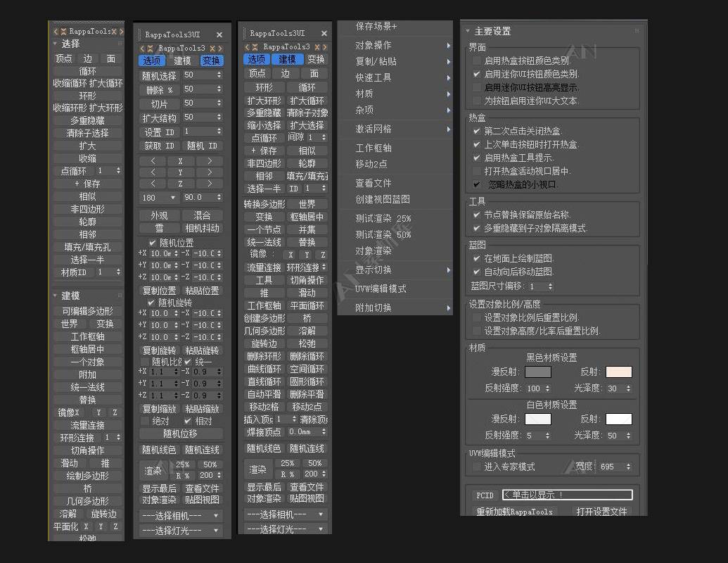This screenshot has height=563, width=728.
Task: Uncheck 在地面上绘制蓝图
Action: point(476,258)
